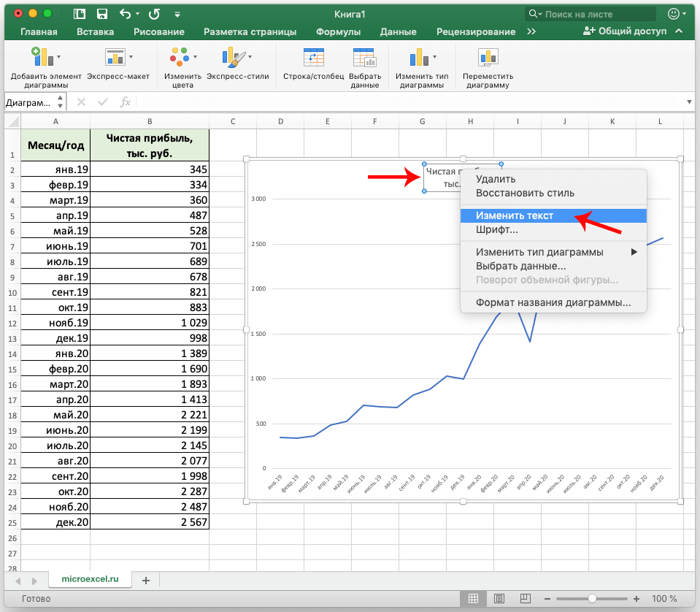Screen dimensions: 700x612
Task: Click the smiley feedback icon
Action: pyautogui.click(x=673, y=14)
